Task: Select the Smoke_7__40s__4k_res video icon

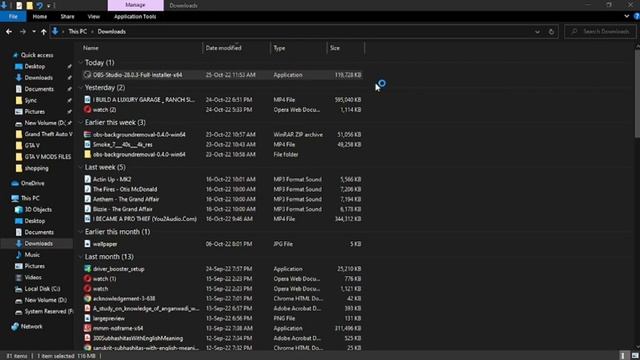Action: [x=87, y=144]
